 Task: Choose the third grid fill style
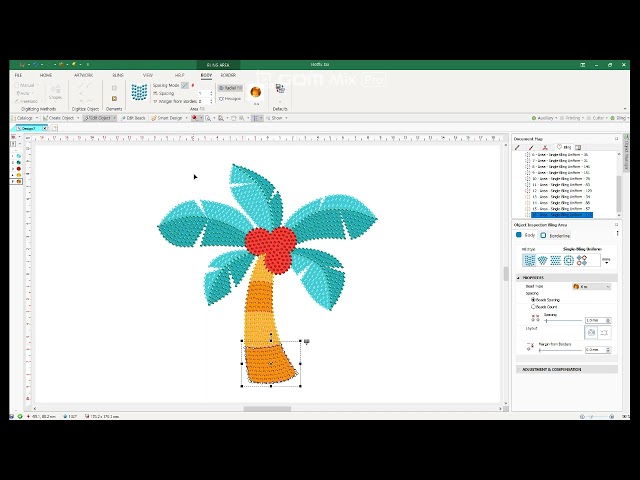(556, 260)
